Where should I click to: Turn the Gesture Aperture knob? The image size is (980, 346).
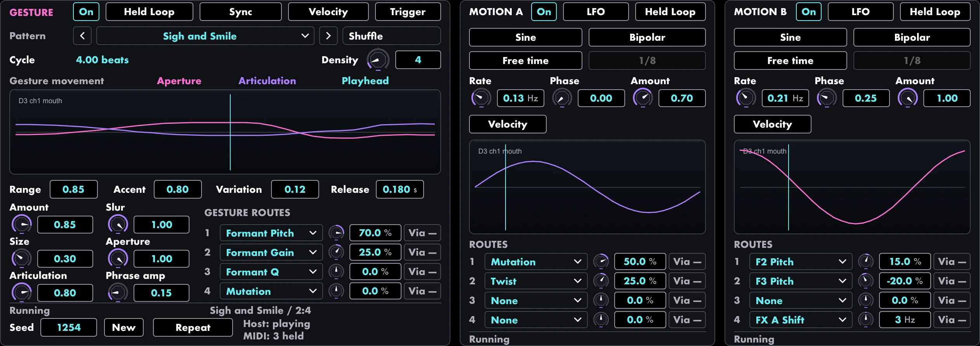(x=118, y=259)
